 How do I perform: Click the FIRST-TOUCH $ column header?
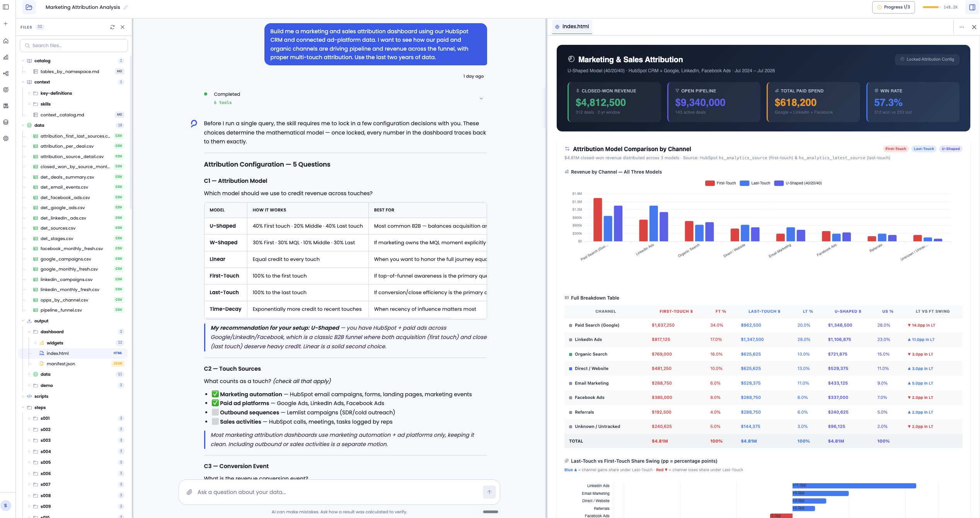[676, 312]
